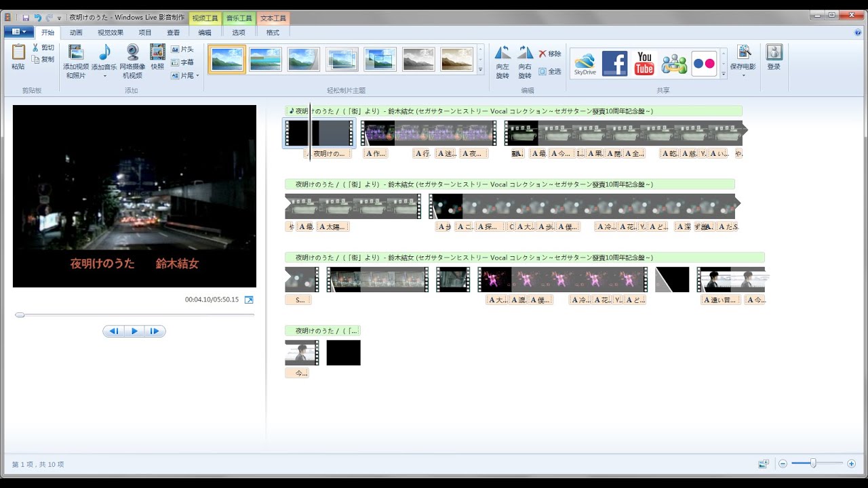This screenshot has height=488, width=868.
Task: Open Video Tools Edit (编辑) tab
Action: tap(205, 33)
